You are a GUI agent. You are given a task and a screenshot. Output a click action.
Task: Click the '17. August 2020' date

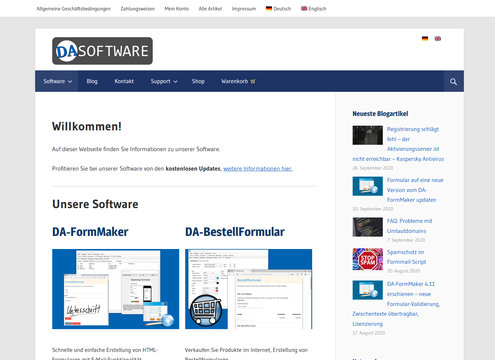click(369, 333)
